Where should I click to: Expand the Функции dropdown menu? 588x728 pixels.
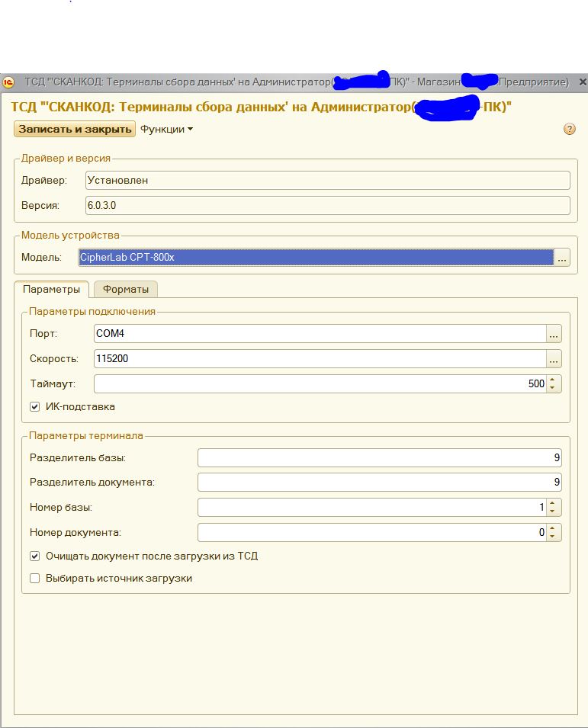166,130
